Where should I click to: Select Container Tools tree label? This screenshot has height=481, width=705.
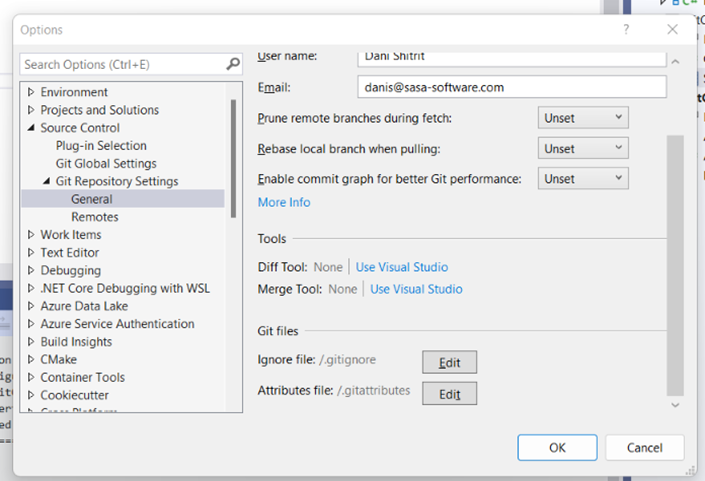coord(83,377)
